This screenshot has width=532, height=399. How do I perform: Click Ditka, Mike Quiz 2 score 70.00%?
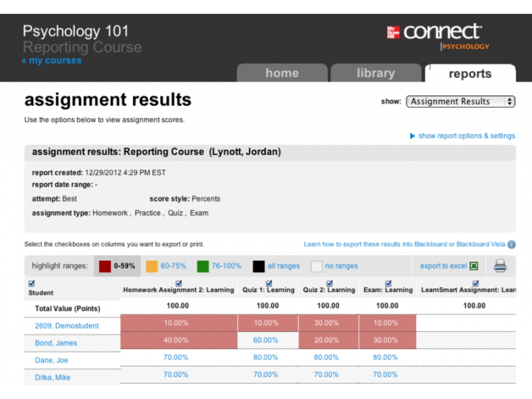327,375
